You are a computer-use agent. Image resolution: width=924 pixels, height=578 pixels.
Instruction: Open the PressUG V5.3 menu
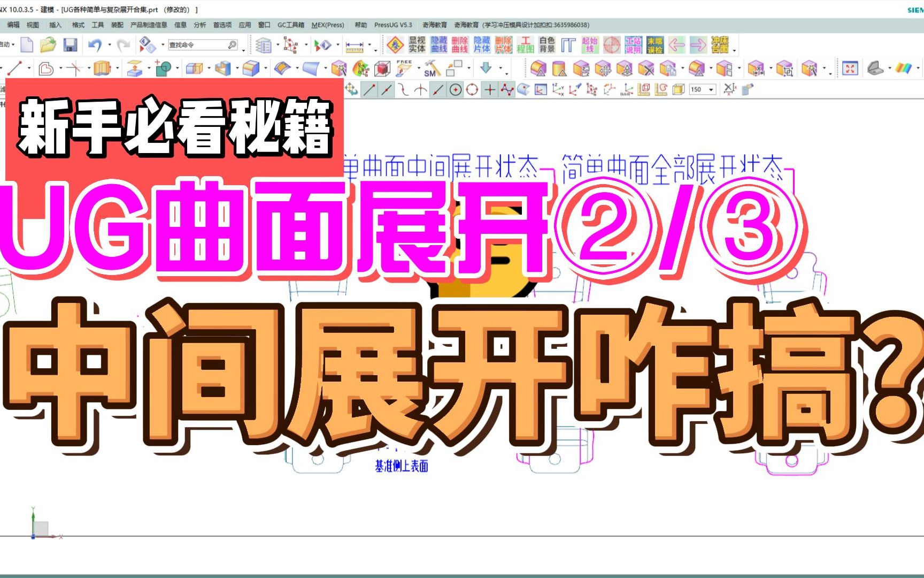pos(393,25)
